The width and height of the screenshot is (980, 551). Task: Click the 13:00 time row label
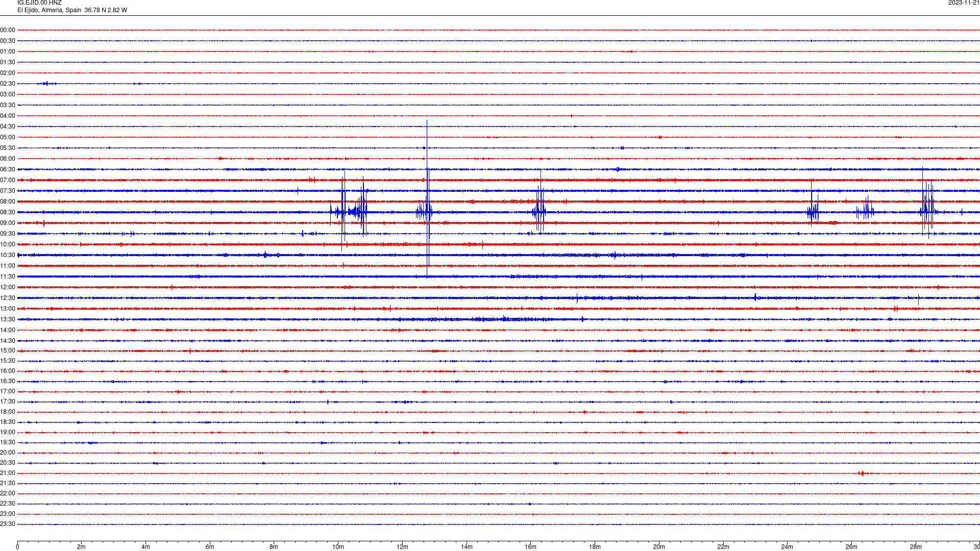8,309
